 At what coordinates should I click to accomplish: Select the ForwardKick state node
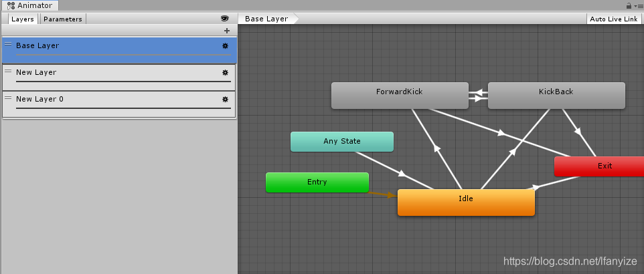[x=400, y=96]
